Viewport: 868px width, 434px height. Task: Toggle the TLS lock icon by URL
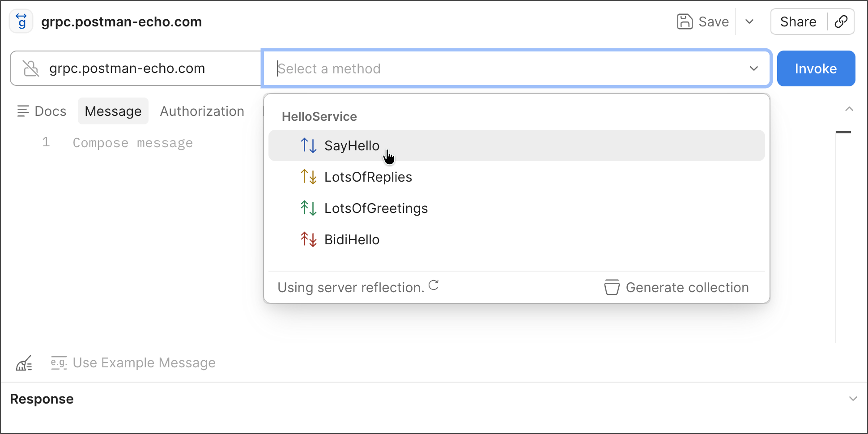coord(31,68)
